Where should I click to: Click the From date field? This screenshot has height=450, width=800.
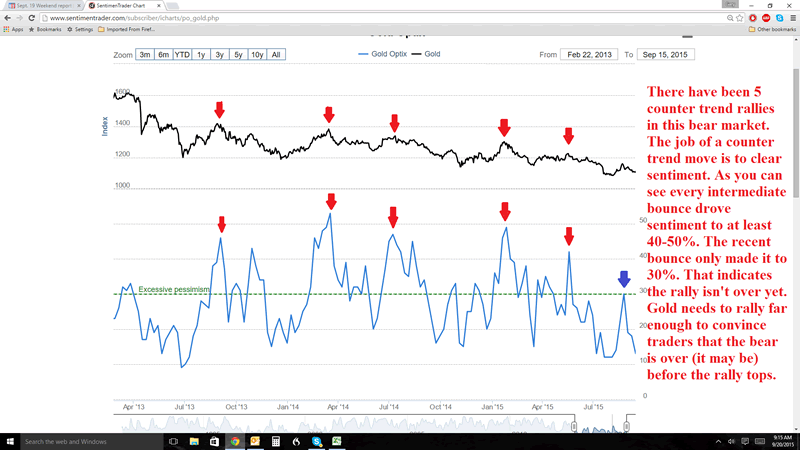[x=588, y=54]
